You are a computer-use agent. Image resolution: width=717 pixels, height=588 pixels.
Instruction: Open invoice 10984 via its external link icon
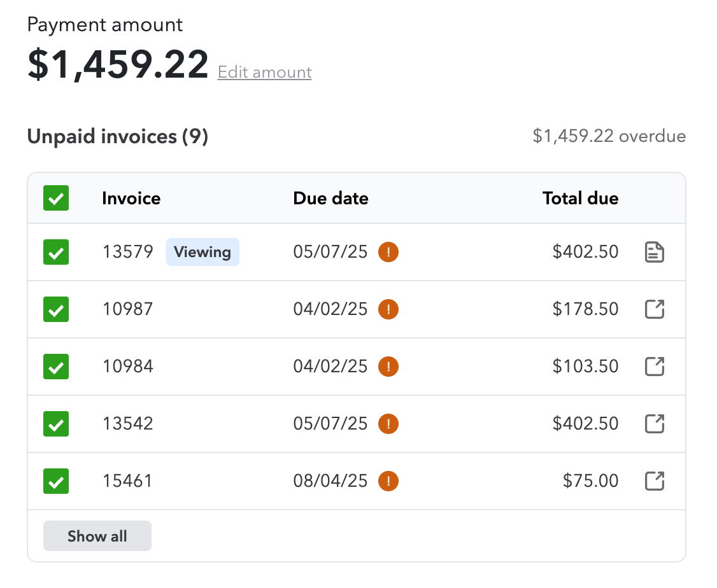pyautogui.click(x=655, y=367)
